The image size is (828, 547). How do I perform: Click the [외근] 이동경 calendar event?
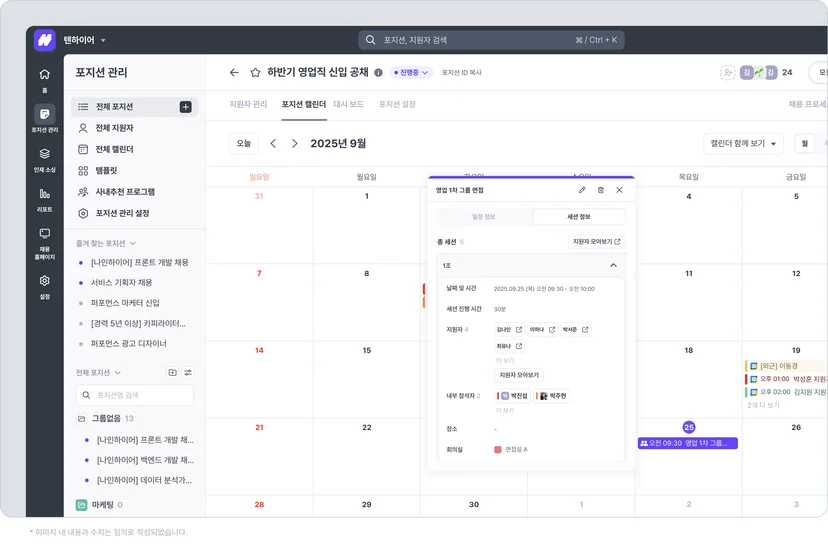[x=786, y=366]
